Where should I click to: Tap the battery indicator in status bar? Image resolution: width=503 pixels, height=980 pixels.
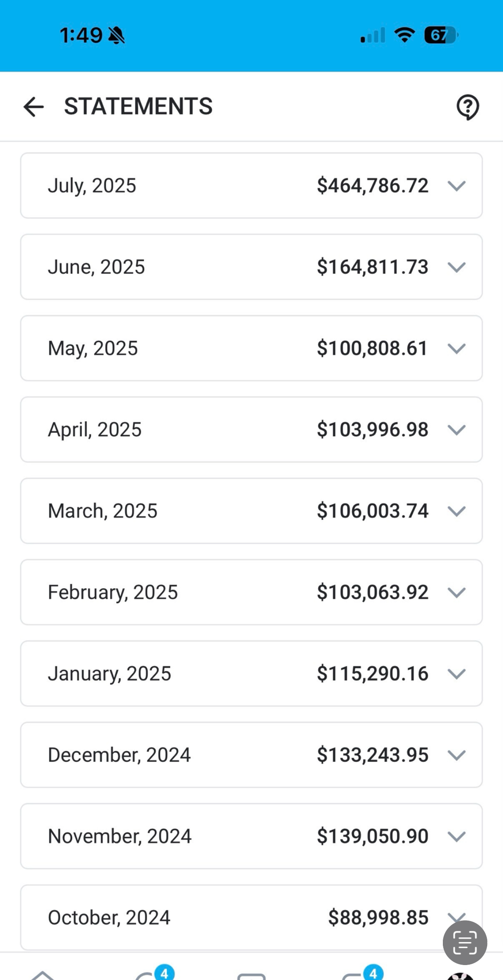tap(441, 35)
